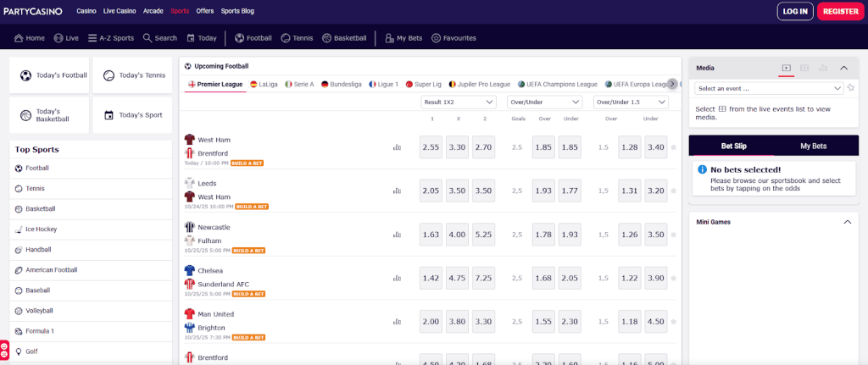Image resolution: width=868 pixels, height=365 pixels.
Task: Switch to the My Bets tab in bet slip
Action: pyautogui.click(x=813, y=146)
